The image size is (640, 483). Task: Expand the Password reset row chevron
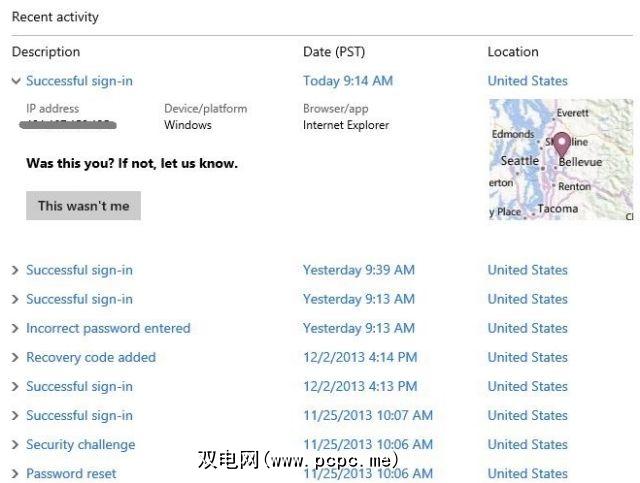[x=16, y=474]
